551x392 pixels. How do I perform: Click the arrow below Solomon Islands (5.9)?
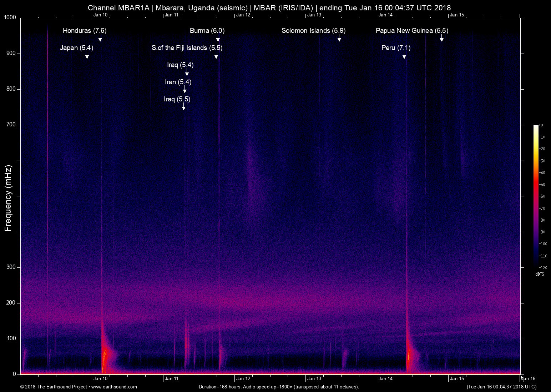[x=339, y=39]
